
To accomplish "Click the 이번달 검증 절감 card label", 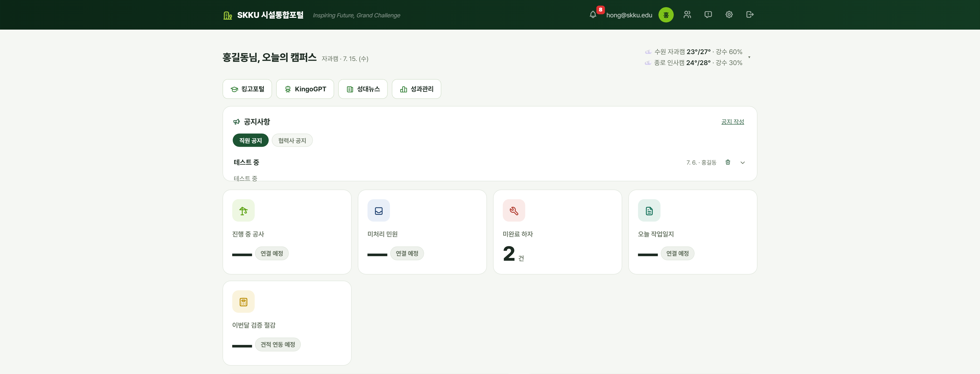I will [x=254, y=325].
